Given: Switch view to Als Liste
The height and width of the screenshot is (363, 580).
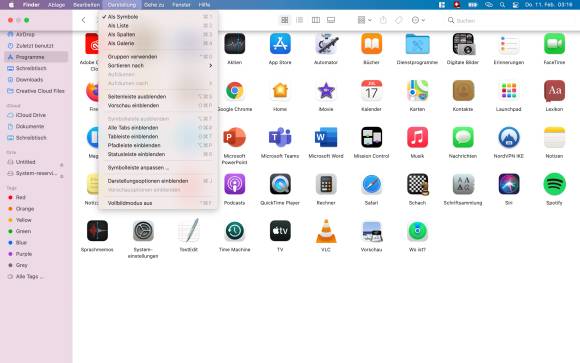Looking at the screenshot, I should pos(158,26).
